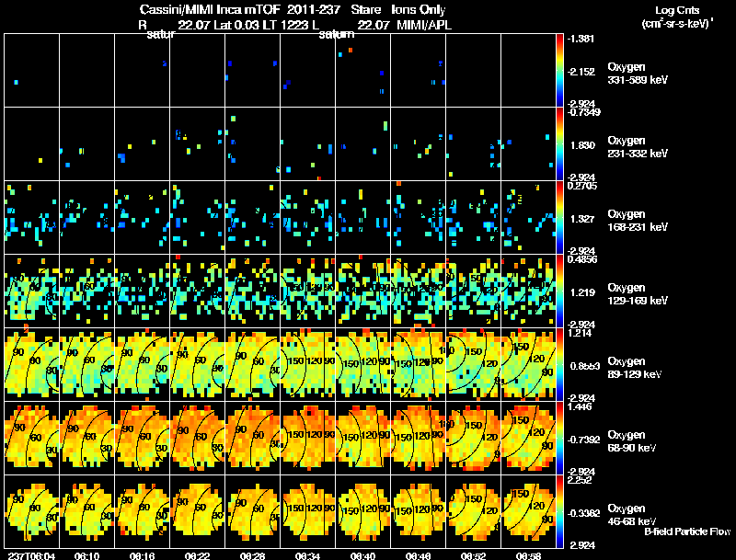736x560 pixels.
Task: Click the Oxygen 231-332 keV color bar
Action: (x=559, y=144)
